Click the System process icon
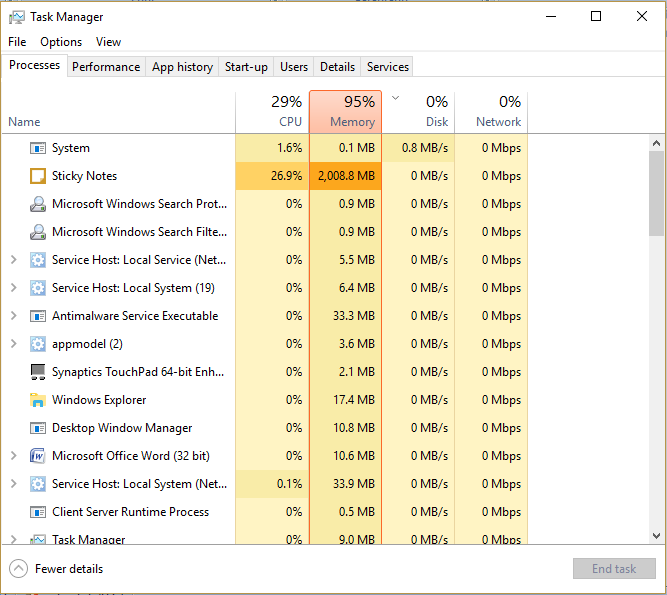The image size is (667, 595). pyautogui.click(x=38, y=148)
